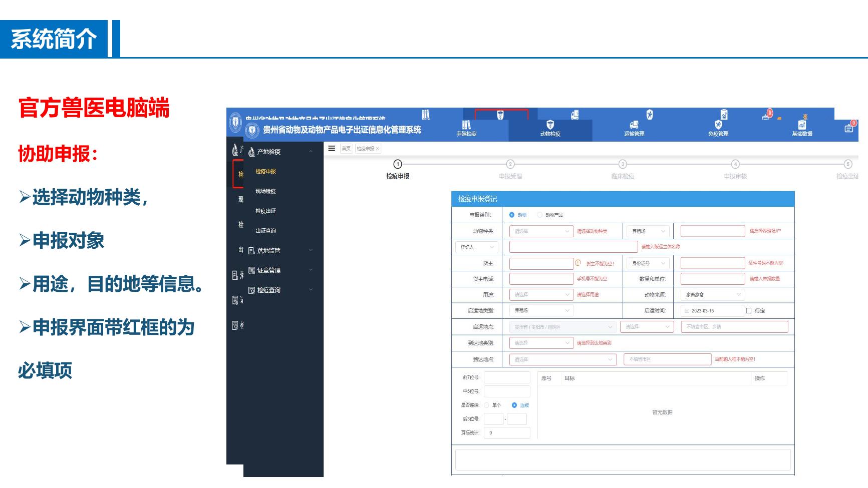Screen dimensions: 868x488
Task: Open the 养殖档案 module icon
Action: (466, 126)
